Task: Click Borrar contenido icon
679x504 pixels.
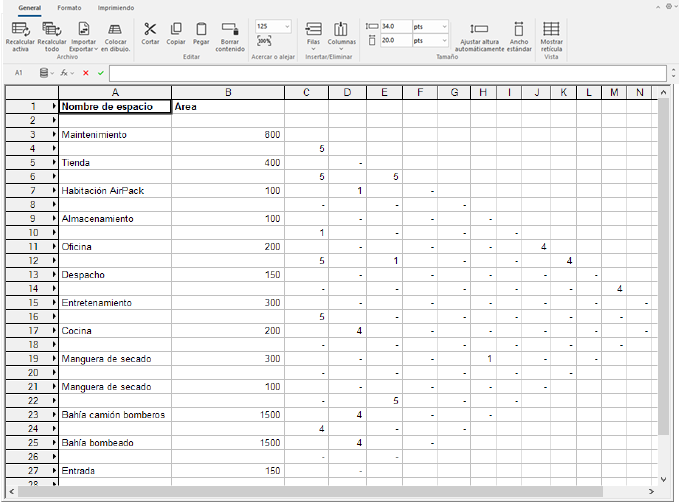Action: [x=230, y=29]
